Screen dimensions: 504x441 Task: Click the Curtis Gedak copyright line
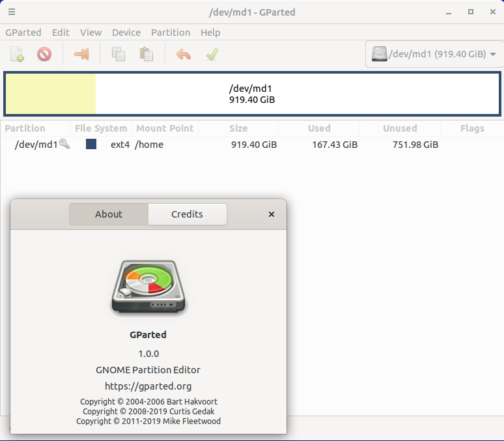[148, 412]
